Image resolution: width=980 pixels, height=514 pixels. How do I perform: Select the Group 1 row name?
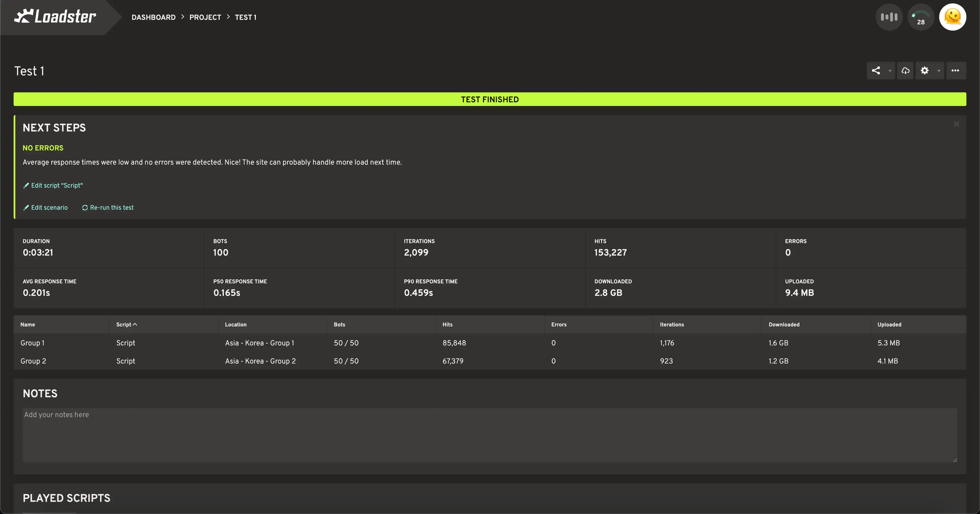point(32,343)
